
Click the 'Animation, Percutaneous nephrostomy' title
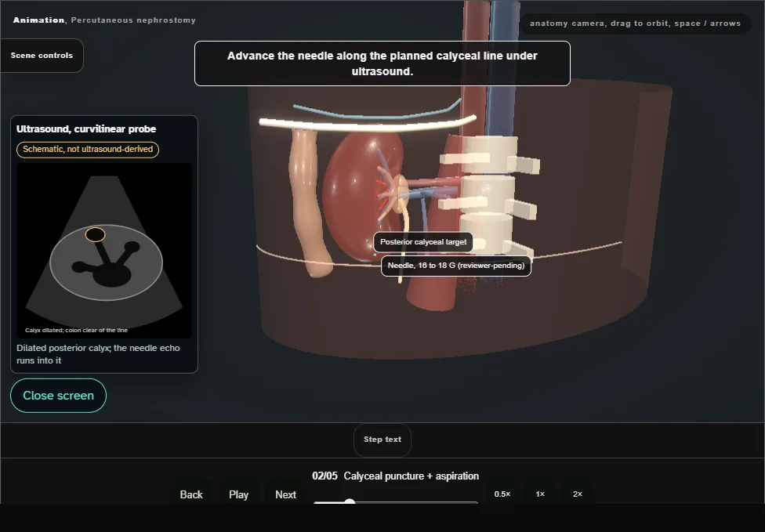[104, 20]
